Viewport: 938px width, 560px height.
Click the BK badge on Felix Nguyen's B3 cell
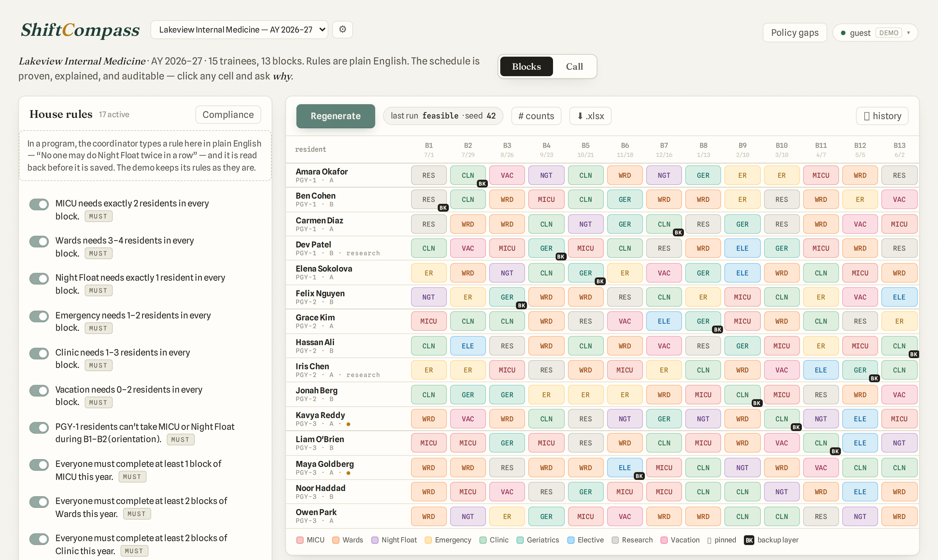pos(521,305)
